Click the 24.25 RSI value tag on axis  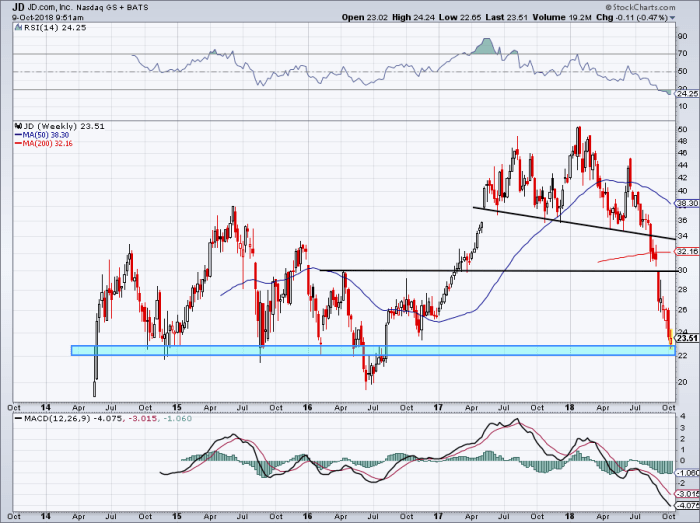(688, 94)
